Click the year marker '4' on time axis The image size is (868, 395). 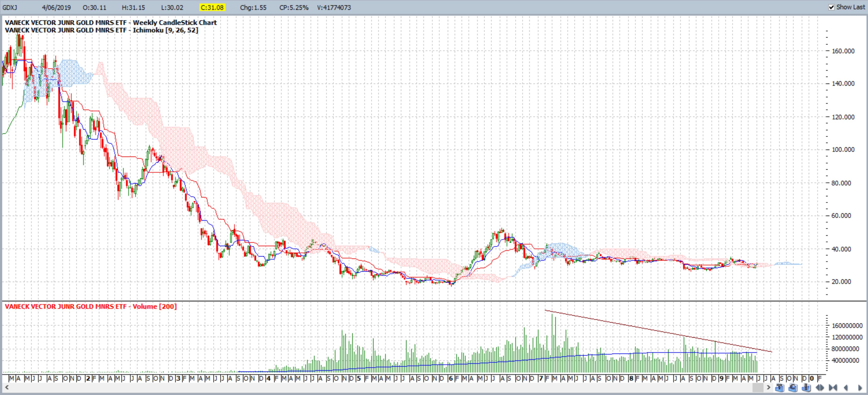point(269,379)
